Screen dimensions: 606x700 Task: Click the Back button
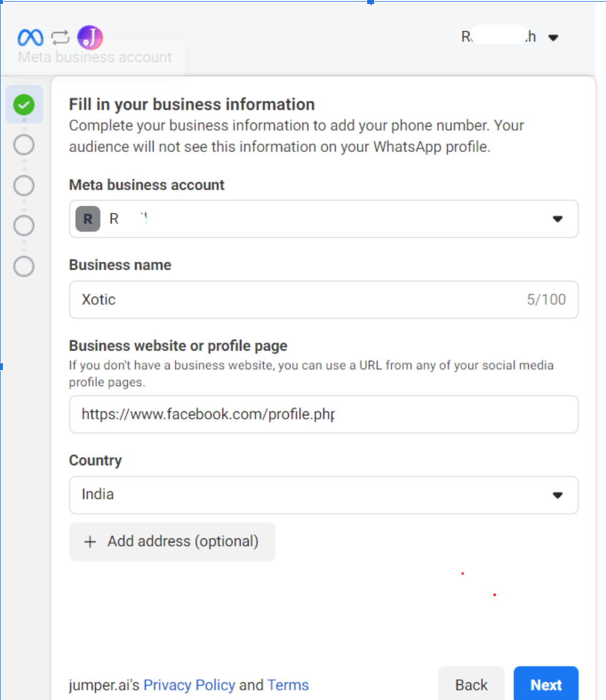click(471, 685)
